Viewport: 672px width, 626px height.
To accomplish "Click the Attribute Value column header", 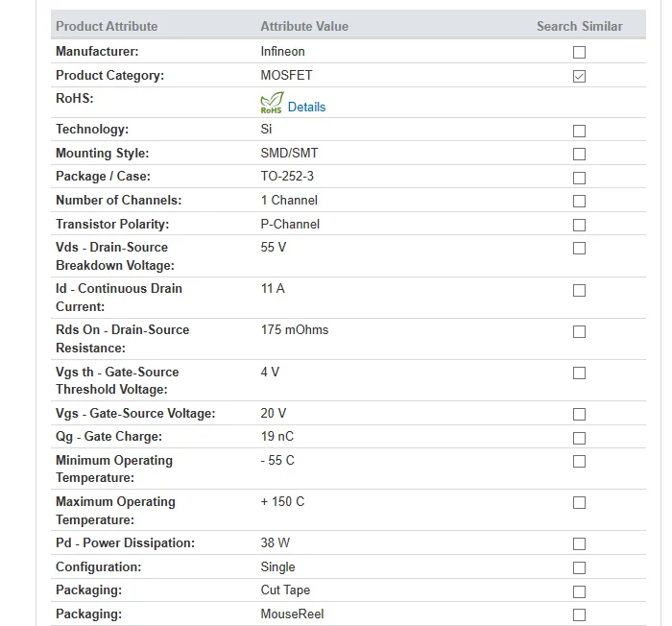I will coord(304,26).
